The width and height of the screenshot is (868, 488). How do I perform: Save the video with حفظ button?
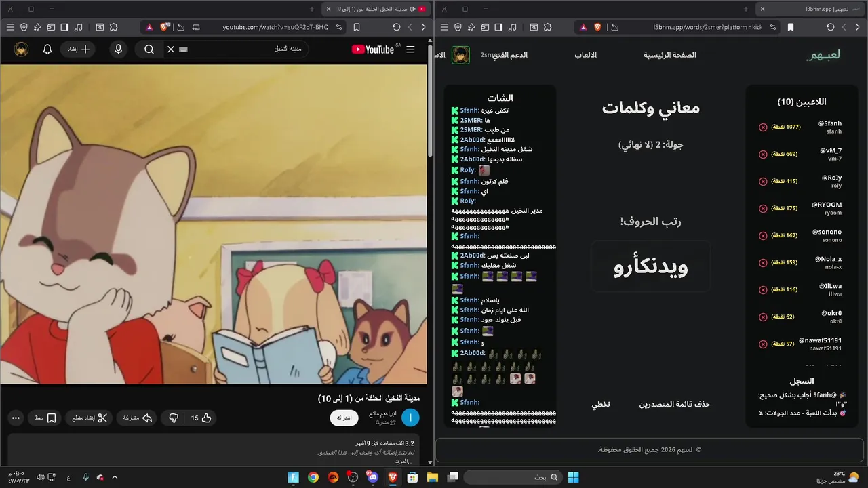(x=45, y=418)
